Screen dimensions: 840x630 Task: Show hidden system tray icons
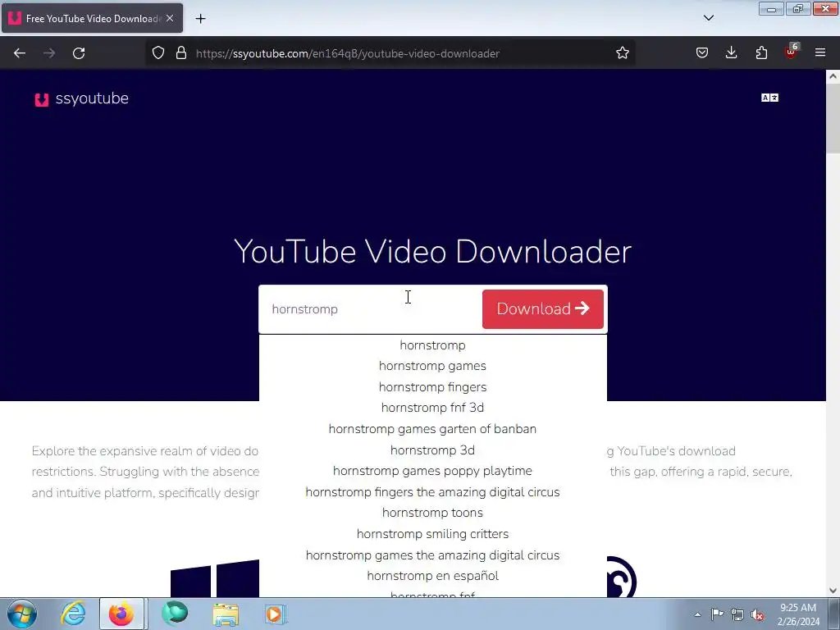[x=697, y=614]
